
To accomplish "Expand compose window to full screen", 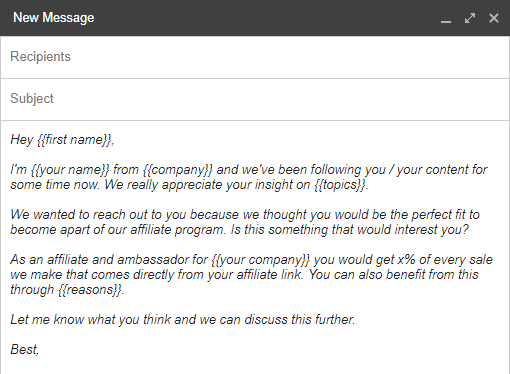I will [470, 18].
